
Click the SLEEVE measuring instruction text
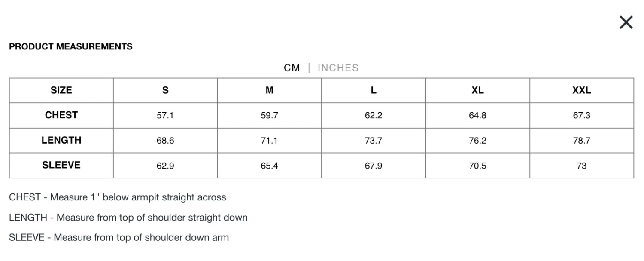[119, 237]
